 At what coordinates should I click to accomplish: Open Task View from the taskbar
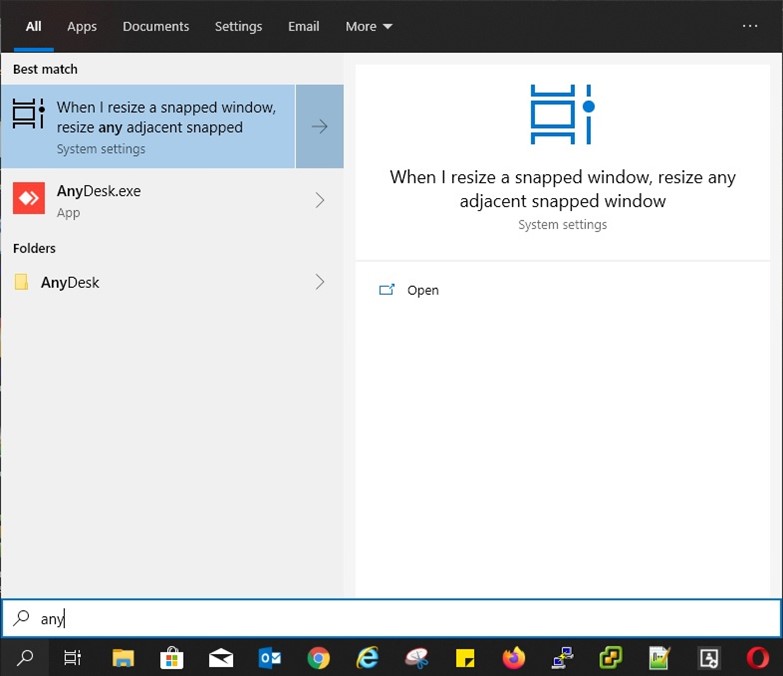(x=72, y=658)
